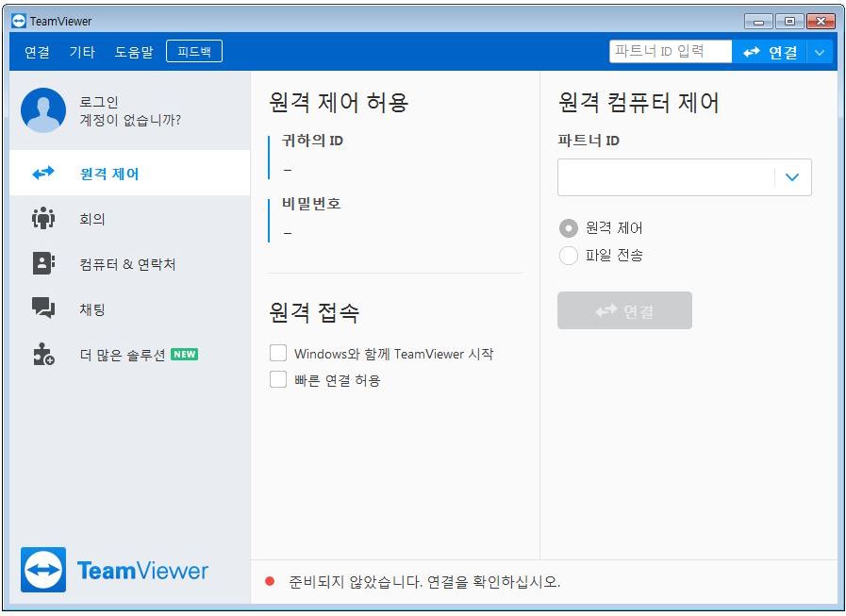
Task: Click the 컴퓨터 & 연락처 contacts icon
Action: tap(43, 263)
